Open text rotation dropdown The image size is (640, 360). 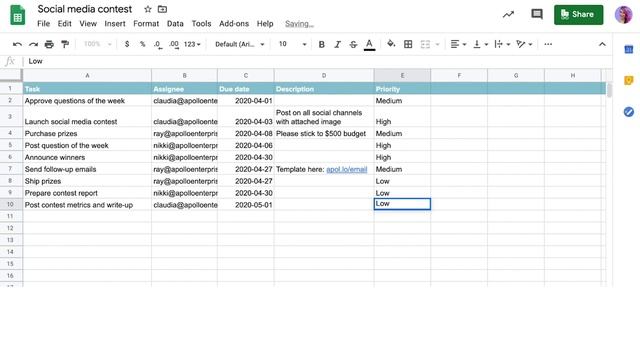pos(524,44)
